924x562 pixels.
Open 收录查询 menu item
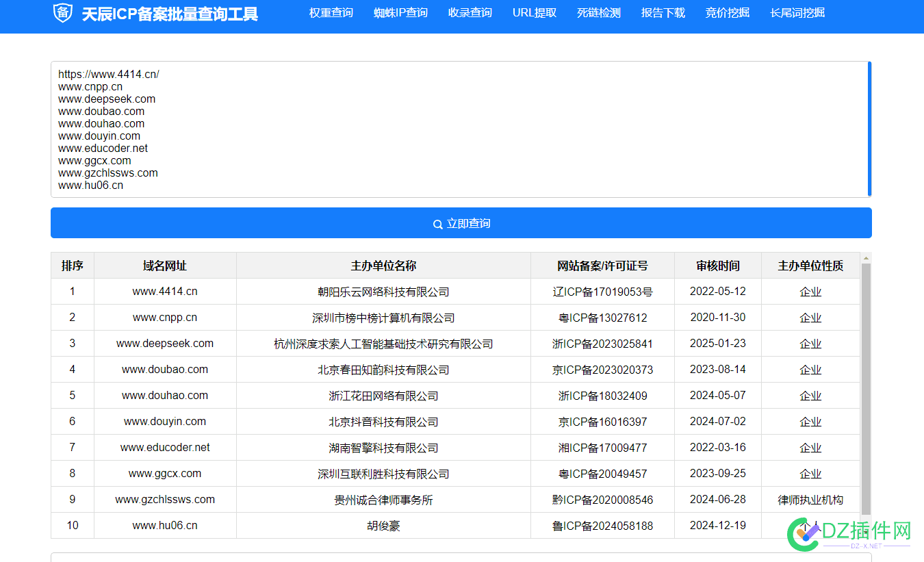coord(470,13)
